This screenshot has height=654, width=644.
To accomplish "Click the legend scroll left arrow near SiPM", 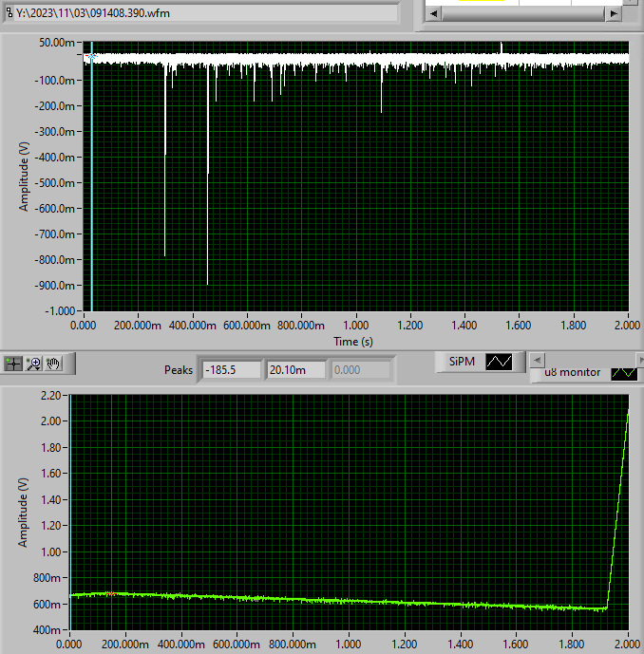I will coord(538,360).
